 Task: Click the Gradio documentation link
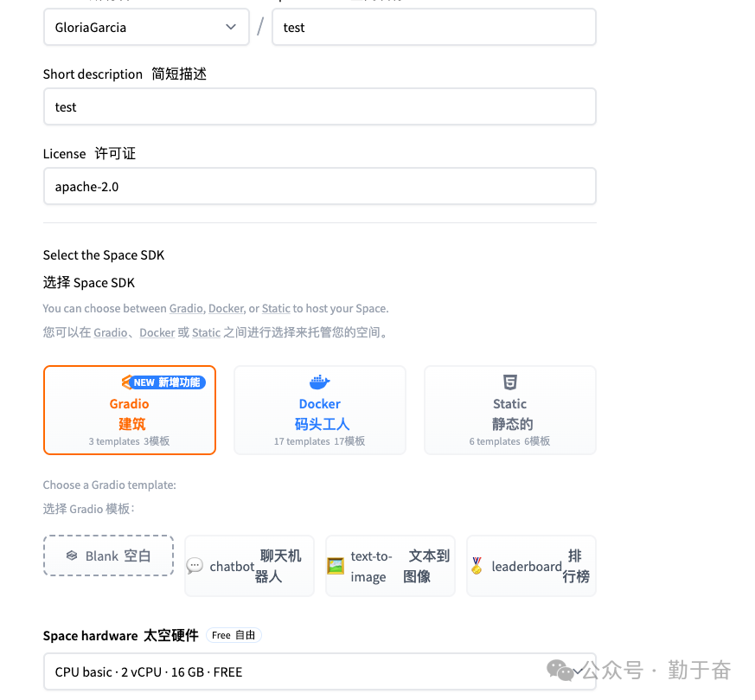pyautogui.click(x=186, y=308)
